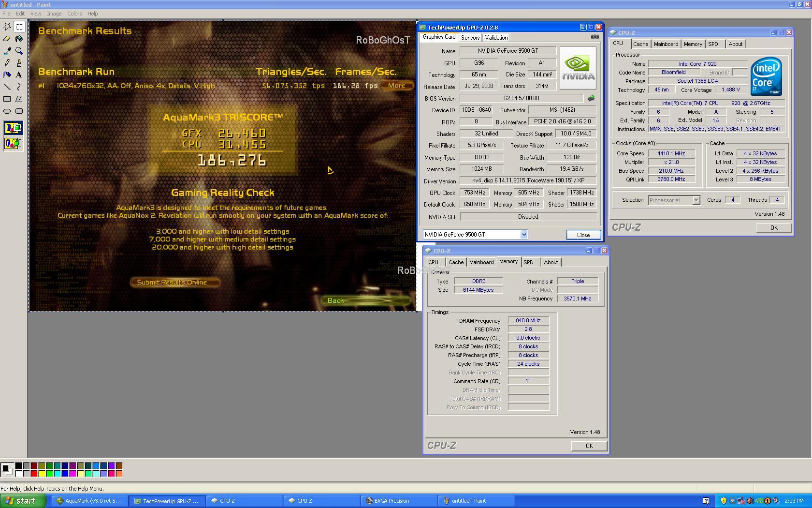The image size is (812, 508).
Task: Select the Rounded Rectangle shape tool
Action: tap(19, 111)
